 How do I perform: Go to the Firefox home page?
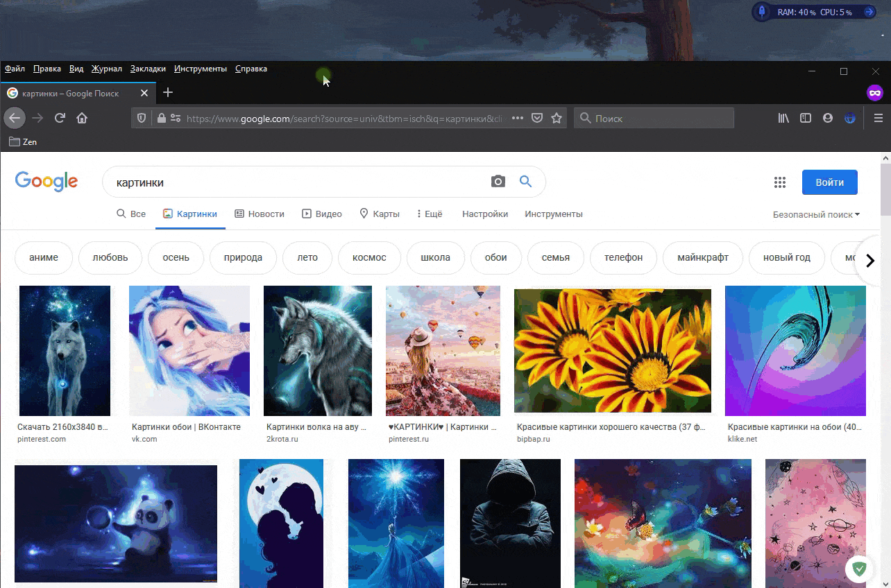tap(82, 119)
